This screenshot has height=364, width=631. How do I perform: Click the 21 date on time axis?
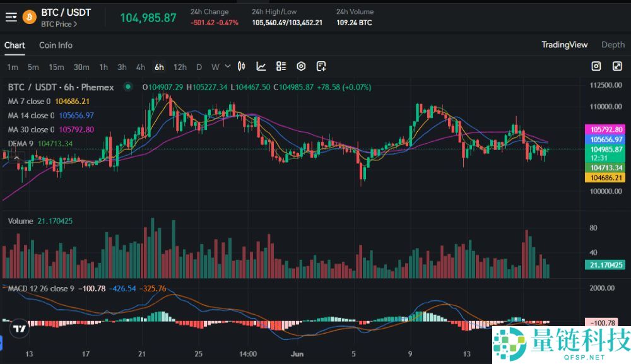(141, 354)
